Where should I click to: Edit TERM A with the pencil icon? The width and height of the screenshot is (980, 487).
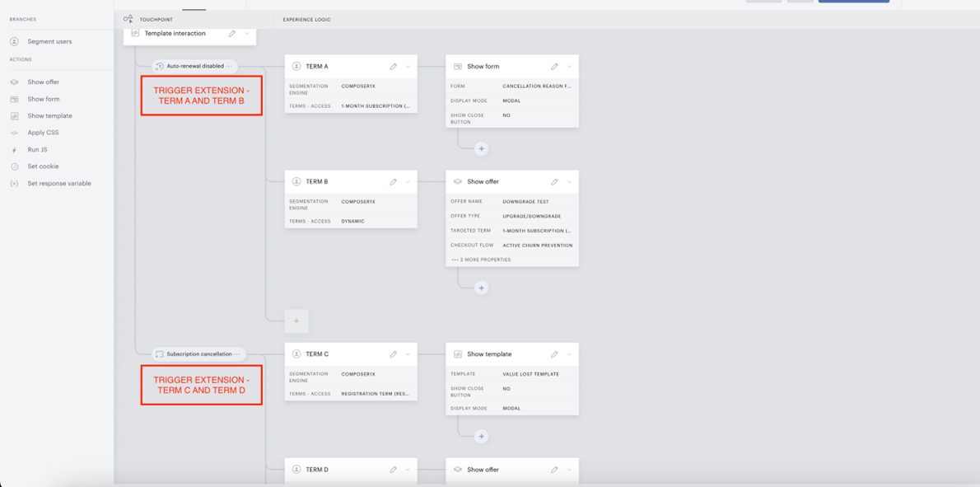[394, 66]
